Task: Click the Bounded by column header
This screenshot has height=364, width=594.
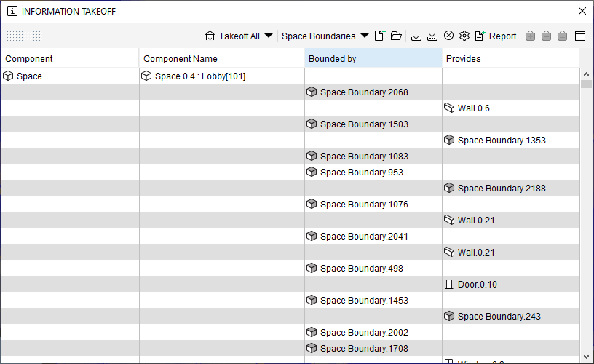Action: (373, 58)
